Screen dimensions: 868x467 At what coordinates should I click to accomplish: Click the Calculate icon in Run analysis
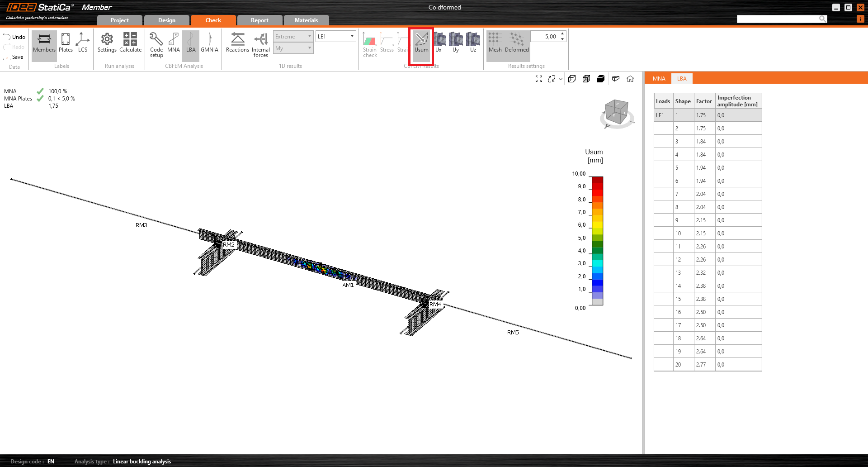130,43
